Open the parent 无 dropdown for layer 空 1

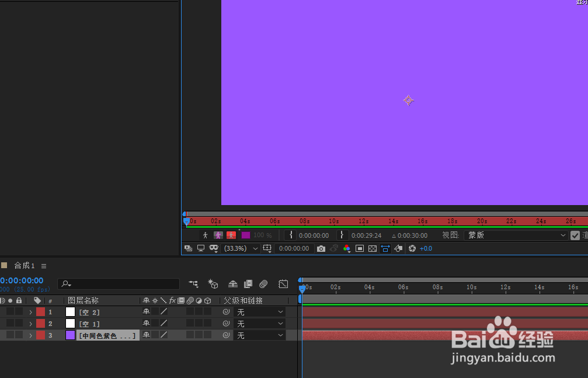point(259,324)
